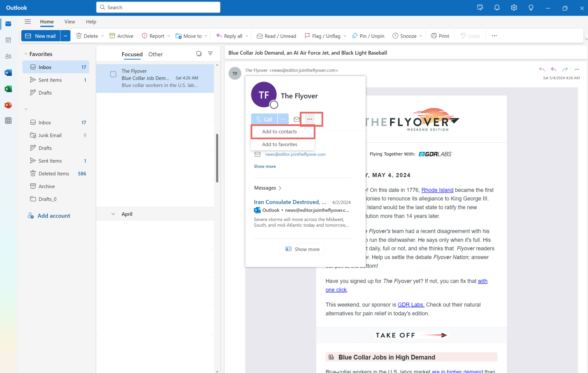Click the Reply arrow in reading pane
The height and width of the screenshot is (373, 588).
pos(542,69)
